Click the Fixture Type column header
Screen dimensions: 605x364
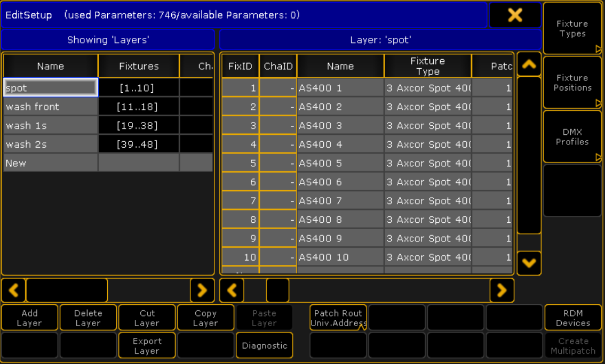(428, 66)
